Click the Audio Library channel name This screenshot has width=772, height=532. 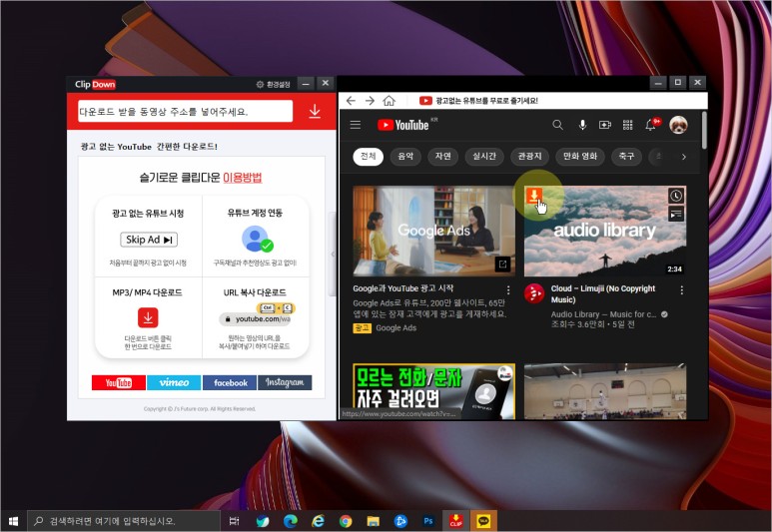603,314
